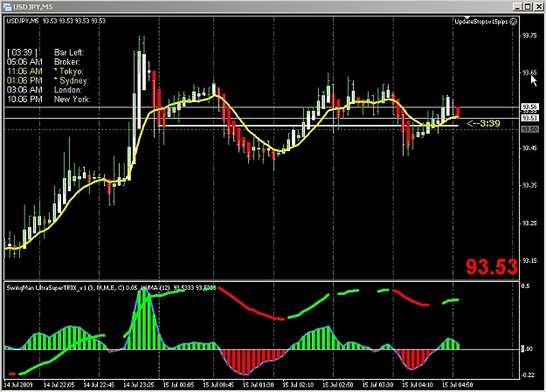
Task: Click the '15 Jul 00:05' time axis label
Action: (178, 385)
